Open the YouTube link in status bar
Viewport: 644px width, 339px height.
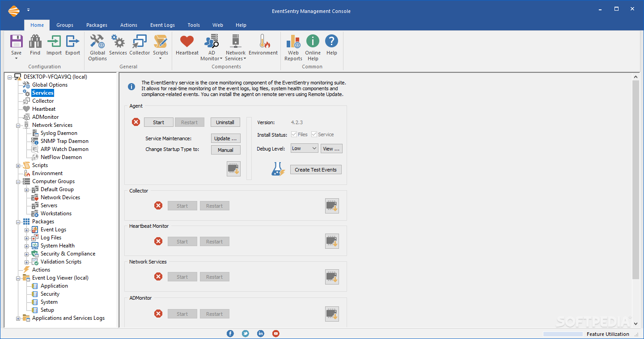coord(276,334)
